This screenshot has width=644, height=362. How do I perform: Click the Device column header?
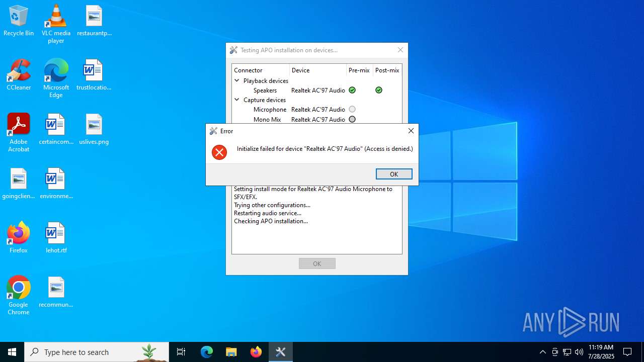[x=318, y=70]
